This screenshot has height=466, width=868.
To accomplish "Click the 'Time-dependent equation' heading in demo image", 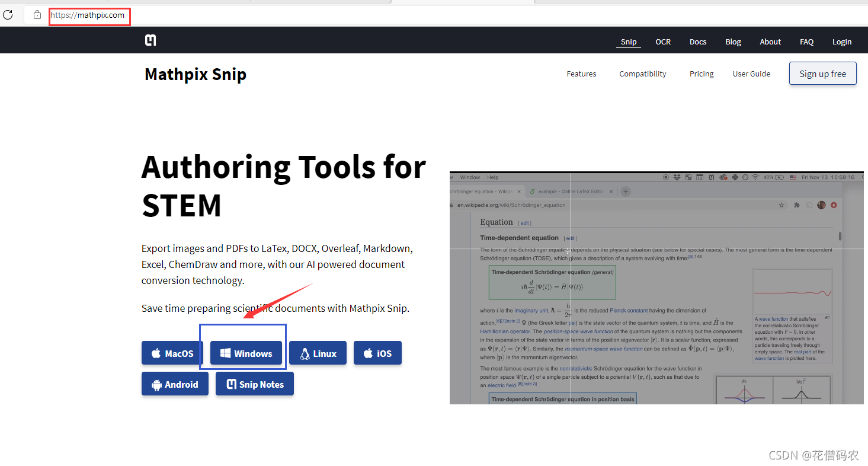I will pyautogui.click(x=519, y=238).
